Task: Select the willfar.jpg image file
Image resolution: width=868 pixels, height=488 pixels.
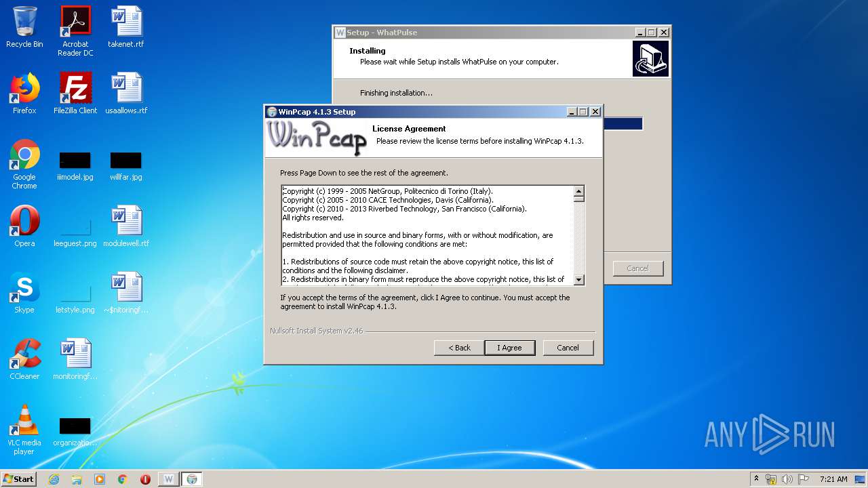Action: tap(126, 166)
